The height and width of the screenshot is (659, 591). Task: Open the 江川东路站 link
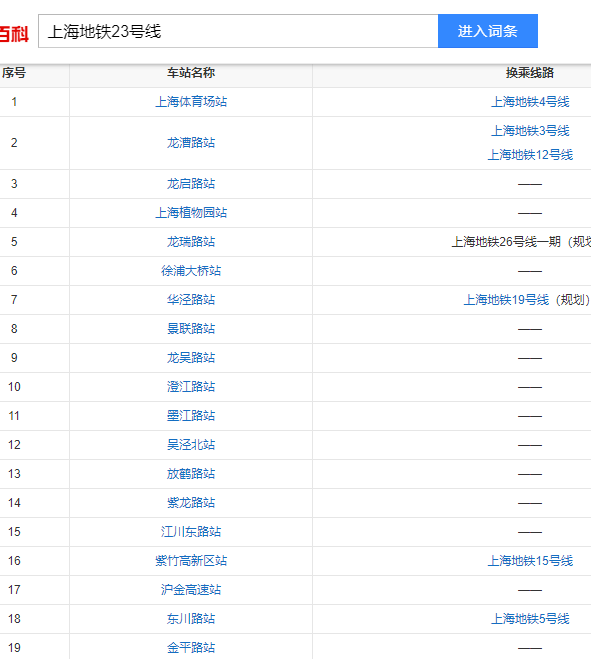tap(191, 532)
